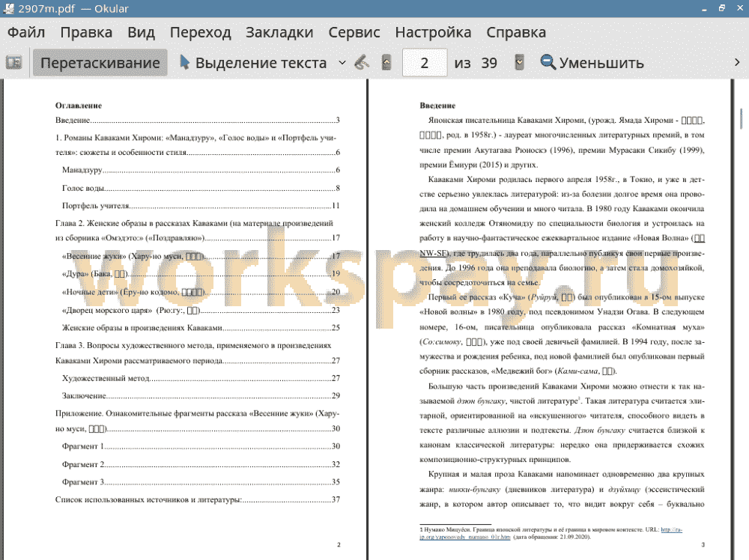Click the 'Фрагмент 1' contents entry

point(201,446)
